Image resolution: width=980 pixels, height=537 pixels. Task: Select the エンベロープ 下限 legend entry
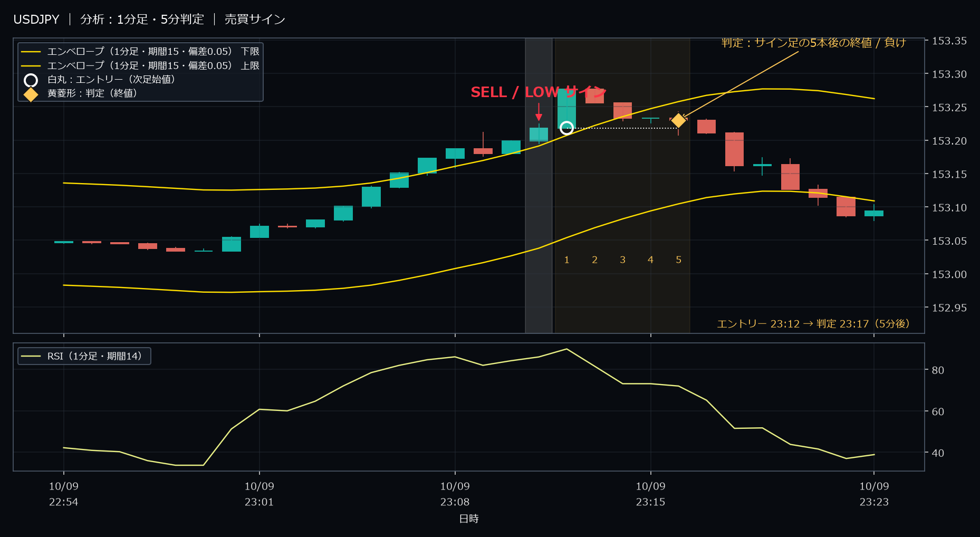tap(140, 52)
